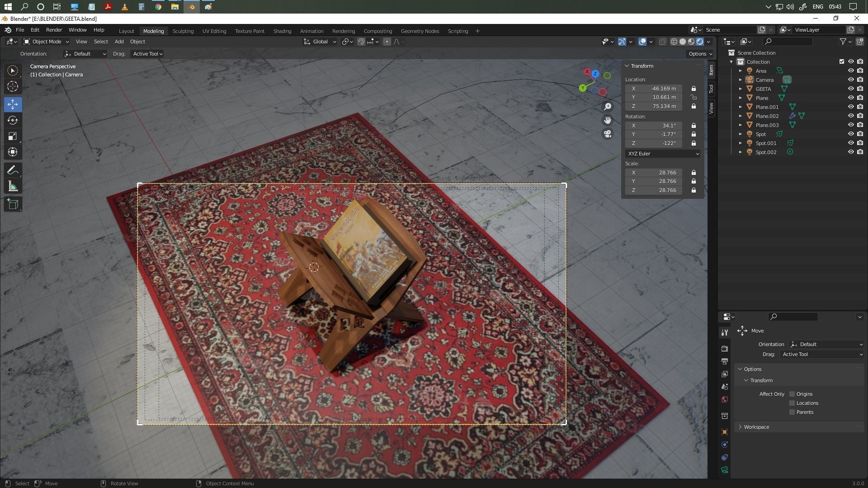This screenshot has width=868, height=488.
Task: Switch to the Shading workspace tab
Action: click(282, 31)
